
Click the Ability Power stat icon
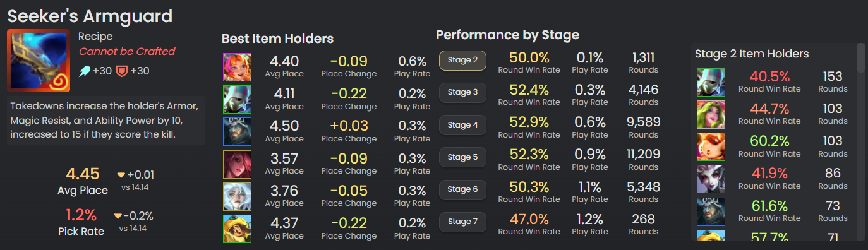pyautogui.click(x=85, y=71)
